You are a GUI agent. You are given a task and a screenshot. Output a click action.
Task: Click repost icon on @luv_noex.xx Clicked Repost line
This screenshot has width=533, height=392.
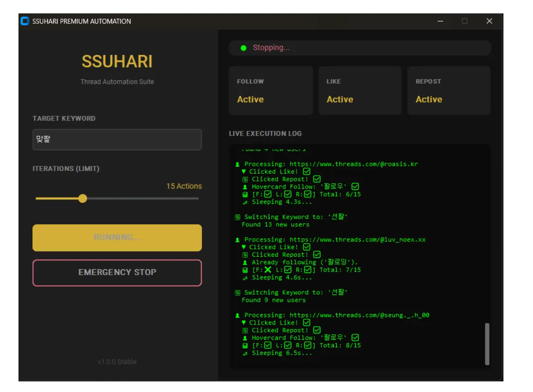tap(245, 255)
